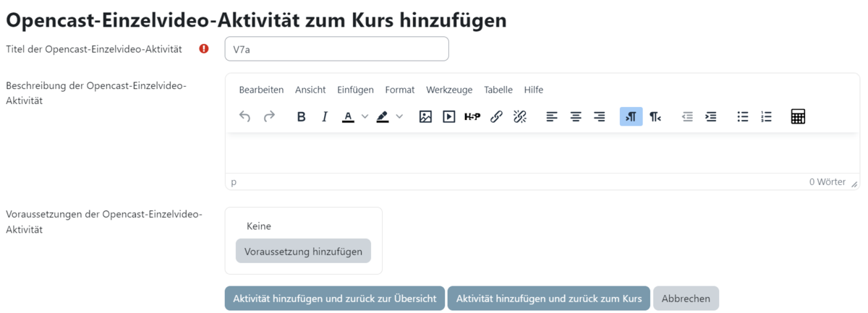The width and height of the screenshot is (868, 313).
Task: Insert an image via the image icon
Action: tap(425, 116)
